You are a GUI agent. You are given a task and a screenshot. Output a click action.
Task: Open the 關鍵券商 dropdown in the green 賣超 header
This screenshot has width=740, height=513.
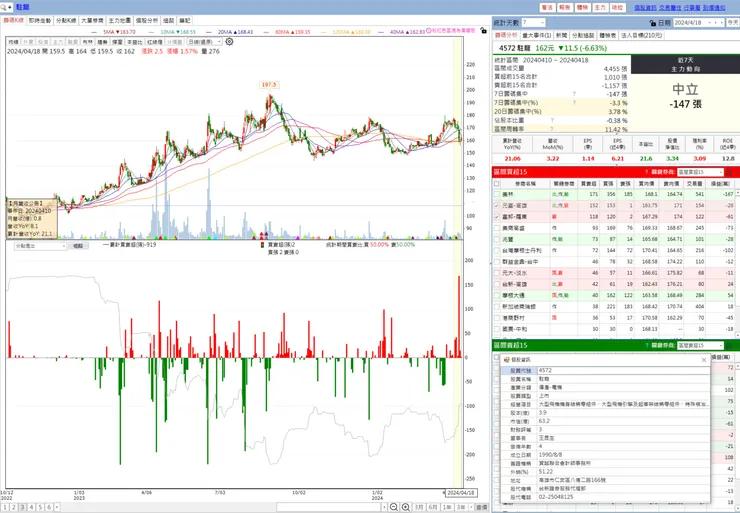click(700, 345)
